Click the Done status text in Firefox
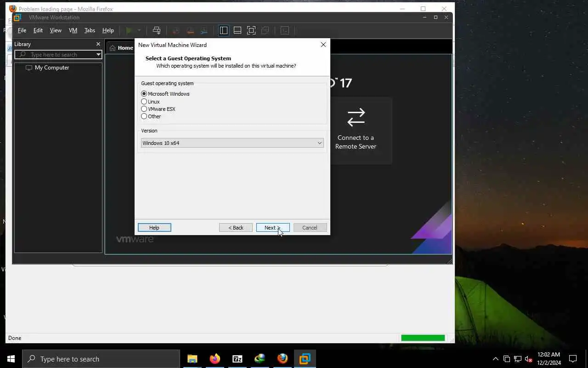Viewport: 588px width, 368px height. coord(15,338)
